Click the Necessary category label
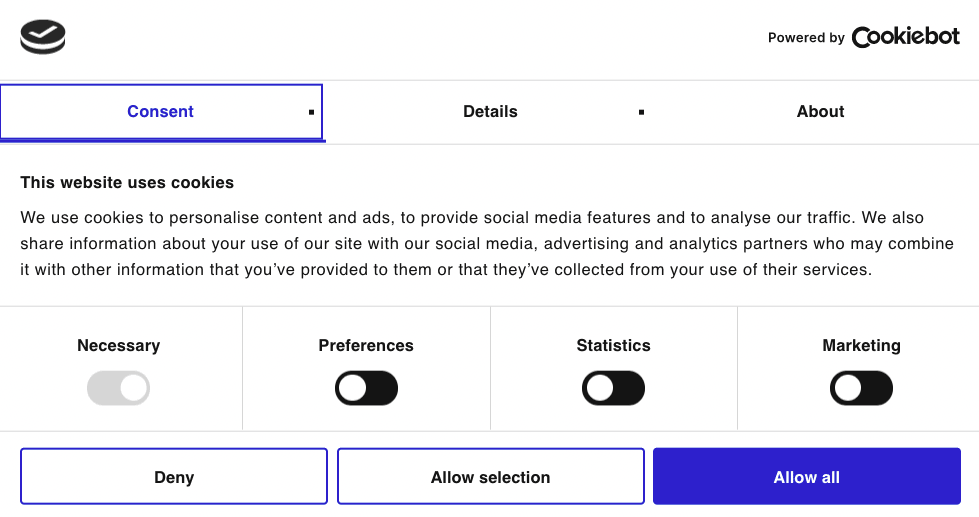 (118, 345)
